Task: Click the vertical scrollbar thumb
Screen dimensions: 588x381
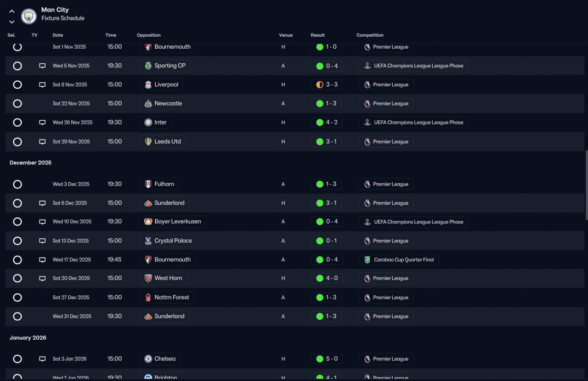Action: [586, 185]
